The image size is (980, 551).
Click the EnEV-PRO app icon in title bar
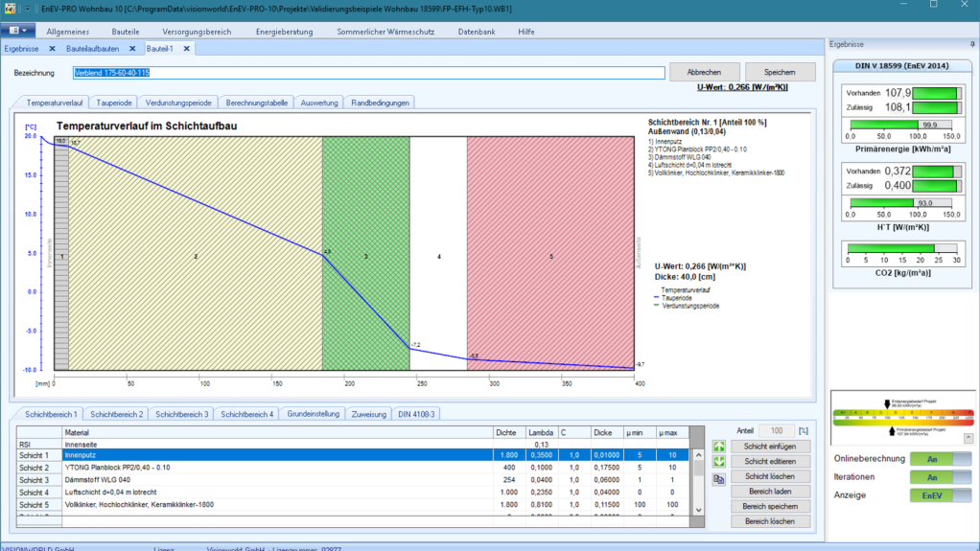point(9,8)
